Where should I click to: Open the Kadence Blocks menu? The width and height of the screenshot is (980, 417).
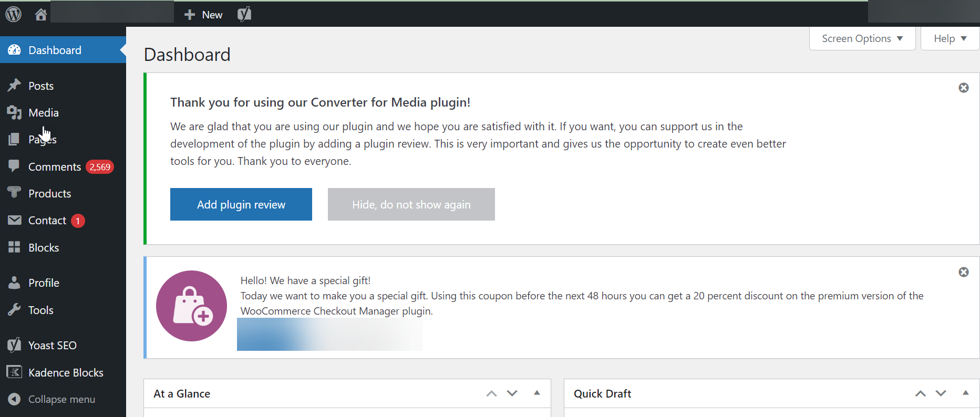pos(63,372)
